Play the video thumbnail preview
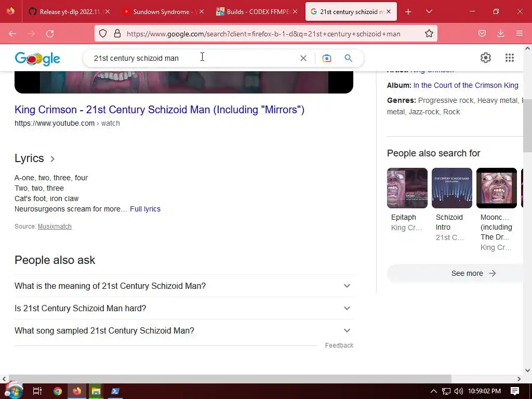 pyautogui.click(x=184, y=82)
